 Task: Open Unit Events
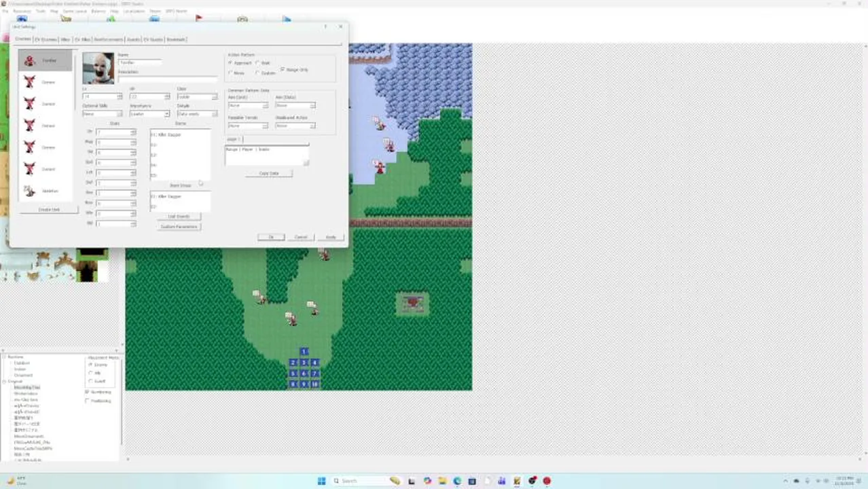click(x=179, y=217)
